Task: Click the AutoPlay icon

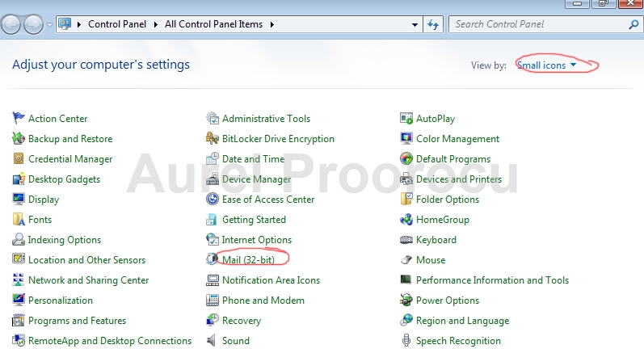Action: [x=406, y=118]
